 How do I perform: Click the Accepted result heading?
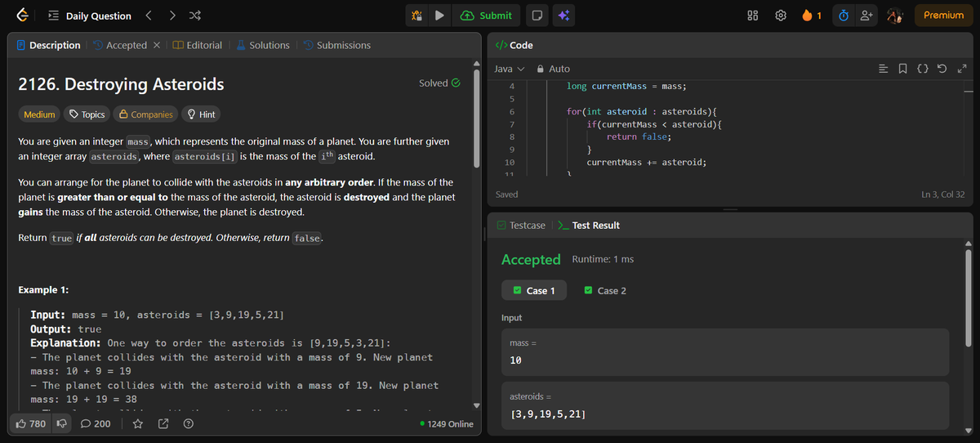click(x=531, y=259)
